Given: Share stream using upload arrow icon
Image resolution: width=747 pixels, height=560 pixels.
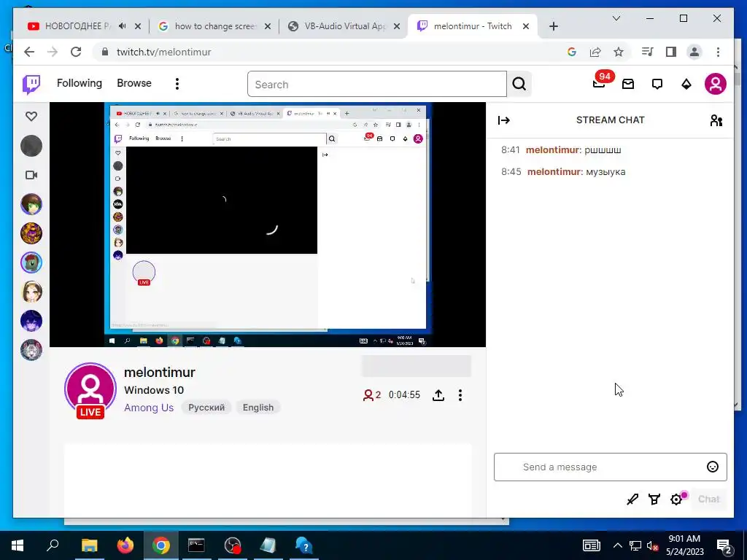Looking at the screenshot, I should [438, 394].
